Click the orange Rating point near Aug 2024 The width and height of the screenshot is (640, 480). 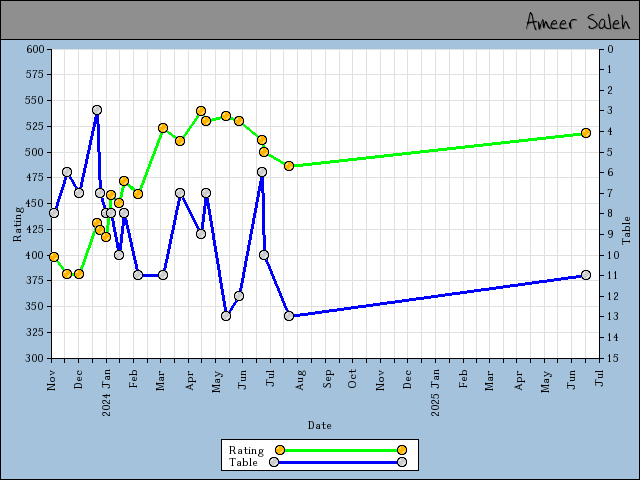pyautogui.click(x=289, y=166)
